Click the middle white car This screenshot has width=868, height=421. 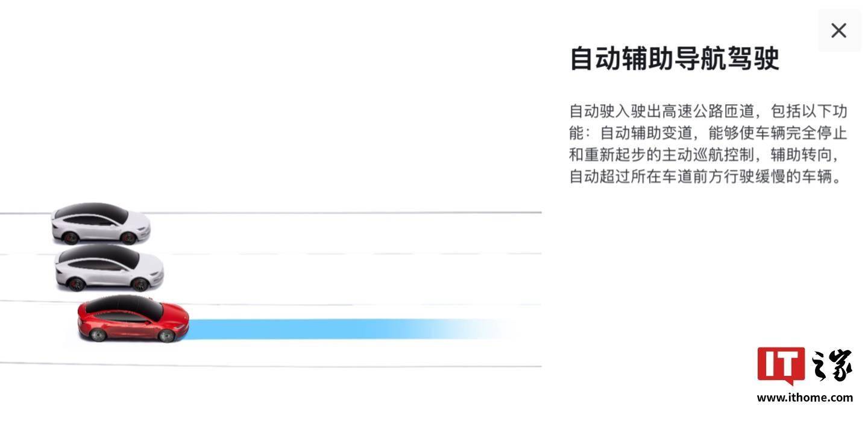point(109,269)
